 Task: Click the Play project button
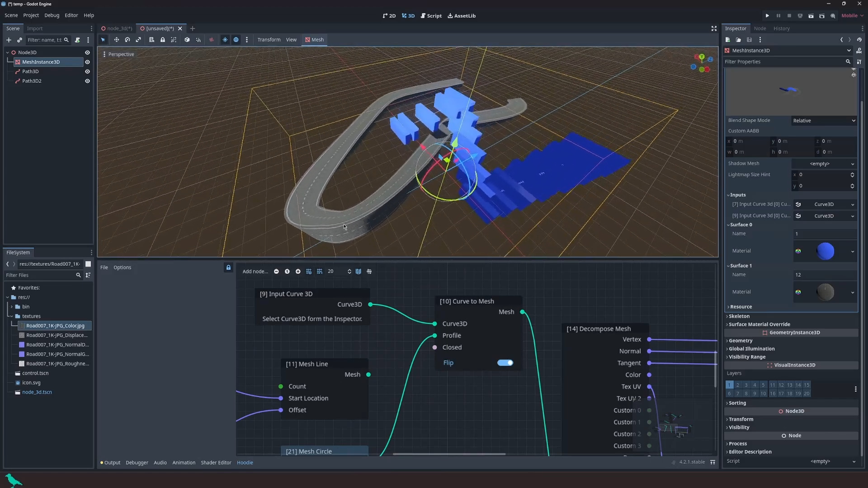click(x=767, y=16)
